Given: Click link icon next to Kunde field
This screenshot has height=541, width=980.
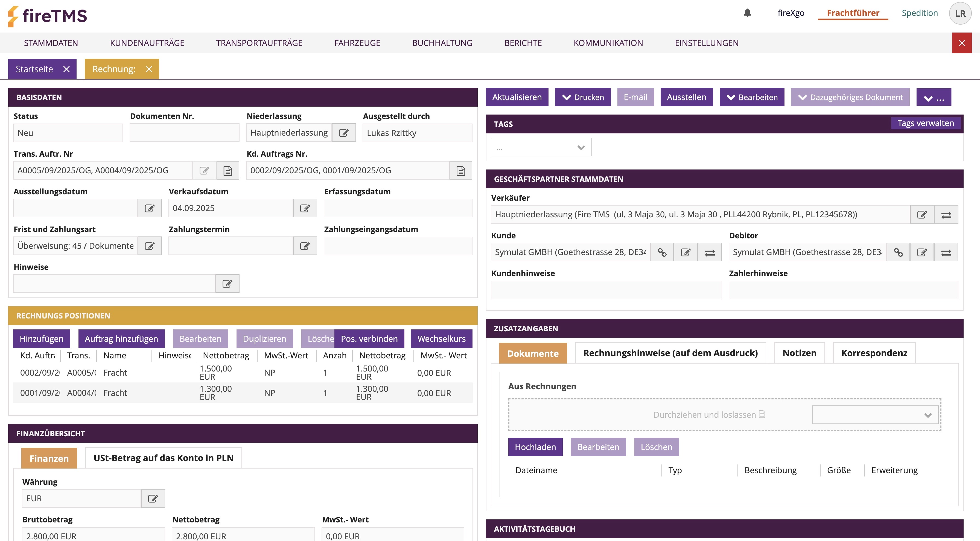Looking at the screenshot, I should tap(662, 252).
